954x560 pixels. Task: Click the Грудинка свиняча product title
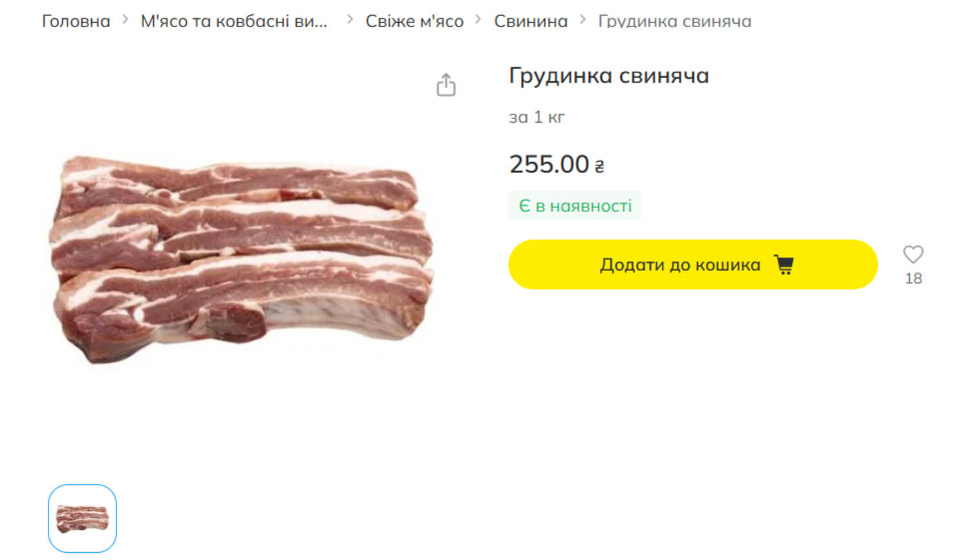point(609,76)
